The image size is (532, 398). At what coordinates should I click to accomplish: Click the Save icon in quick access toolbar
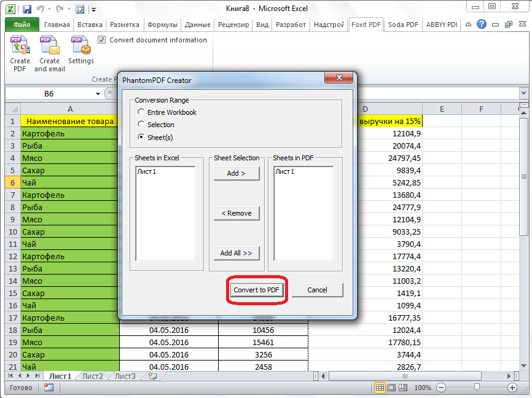point(27,9)
